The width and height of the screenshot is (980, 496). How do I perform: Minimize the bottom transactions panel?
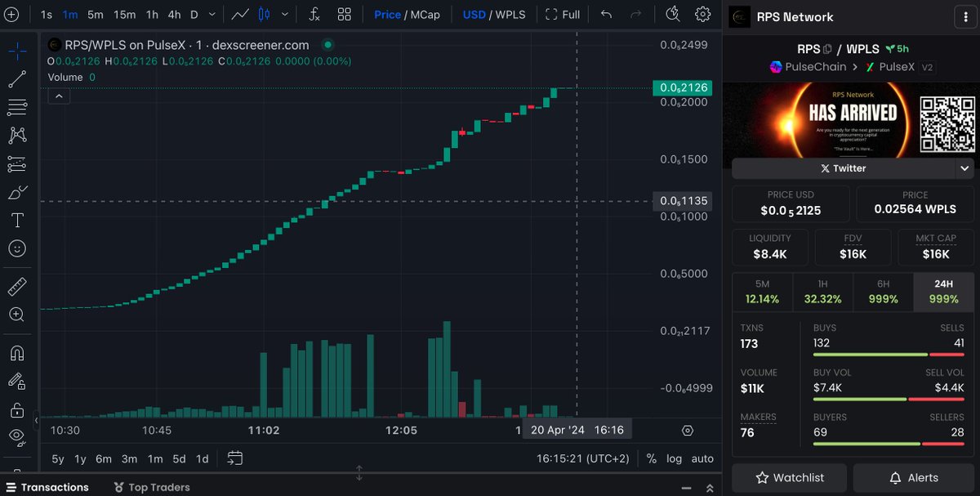tap(687, 488)
